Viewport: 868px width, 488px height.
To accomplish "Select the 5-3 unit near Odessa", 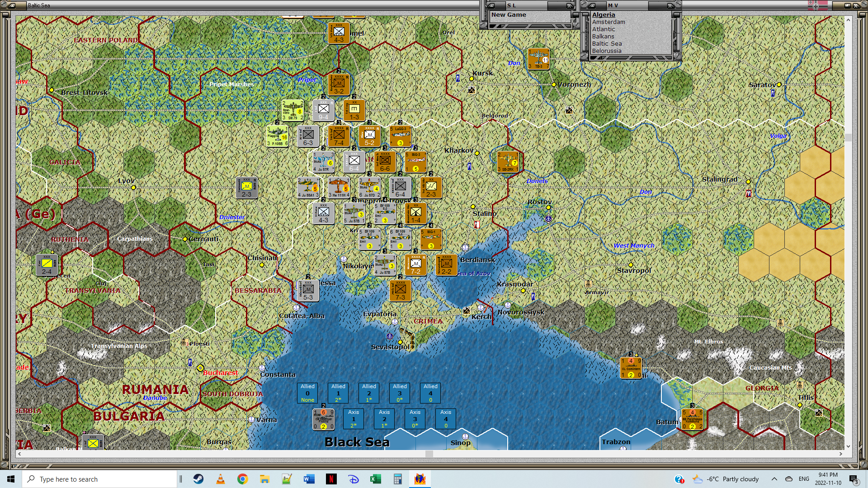I will point(308,291).
